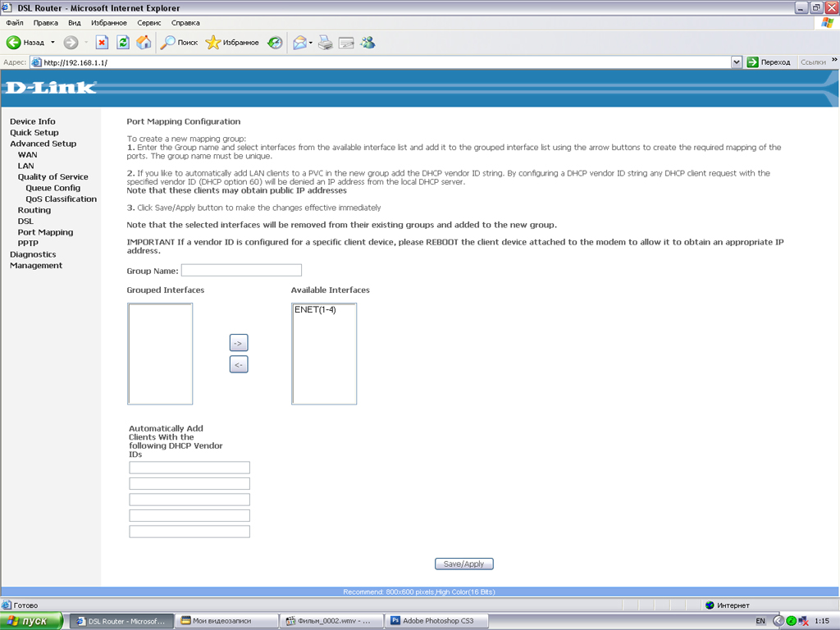The image size is (840, 630).
Task: Open the History (Журнал) icon
Action: point(276,42)
